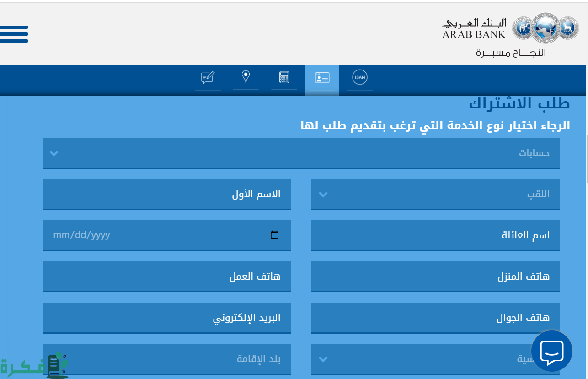
Task: Select the هاتف المنزل home phone field
Action: [x=435, y=276]
